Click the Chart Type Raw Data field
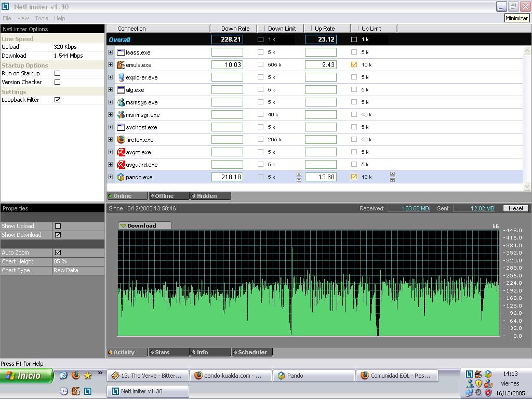532x399 pixels. tap(78, 270)
